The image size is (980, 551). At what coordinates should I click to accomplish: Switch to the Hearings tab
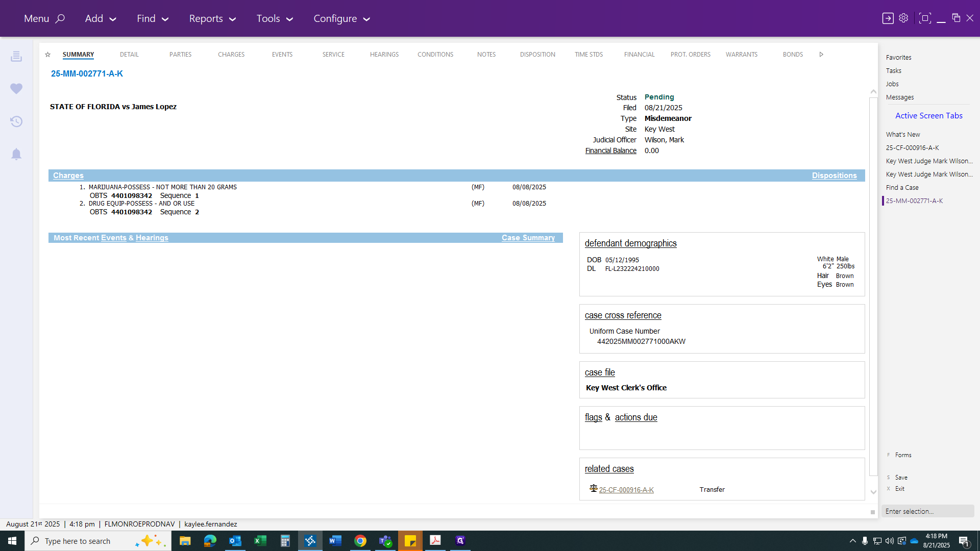click(384, 54)
